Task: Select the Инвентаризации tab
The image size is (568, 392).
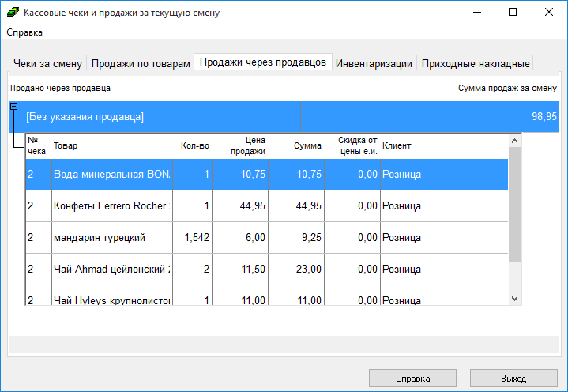Action: click(x=374, y=64)
